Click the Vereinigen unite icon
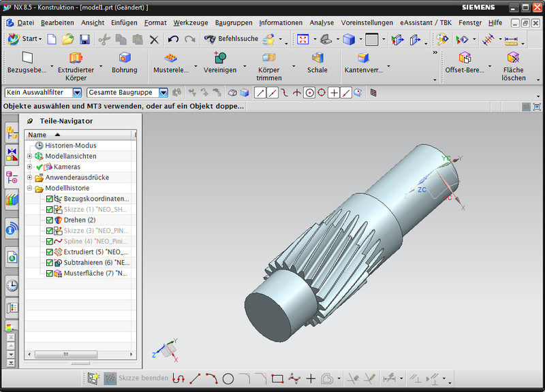The width and height of the screenshot is (545, 392). tap(219, 58)
